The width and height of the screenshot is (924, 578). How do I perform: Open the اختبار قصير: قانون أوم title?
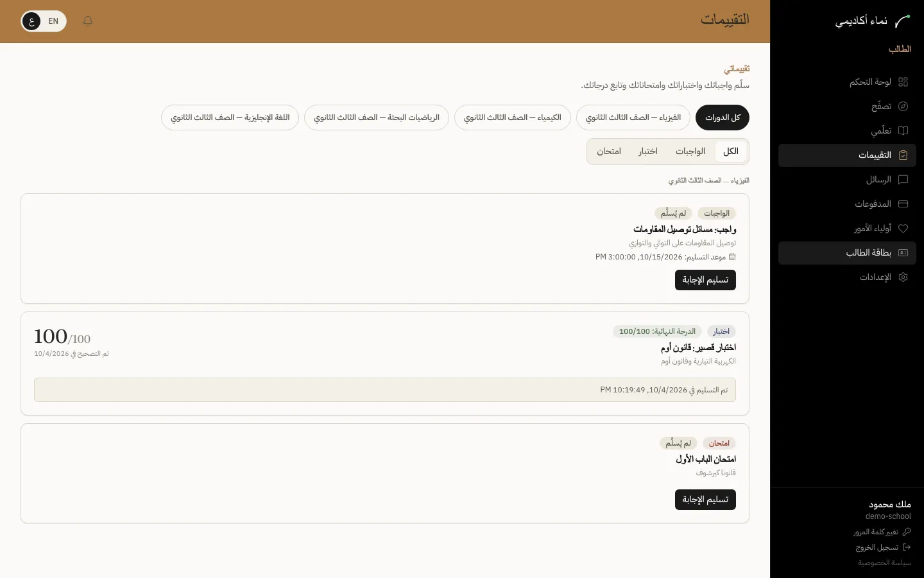(698, 347)
